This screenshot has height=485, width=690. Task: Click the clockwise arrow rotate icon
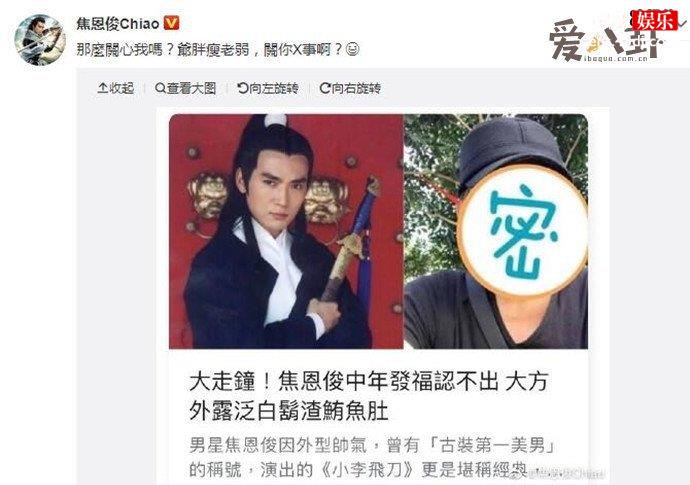pos(325,88)
